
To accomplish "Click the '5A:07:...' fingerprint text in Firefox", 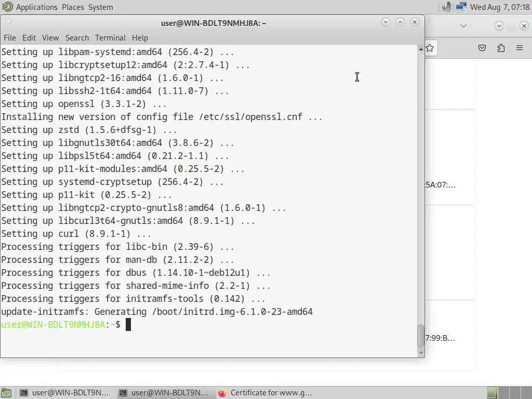I will pyautogui.click(x=441, y=185).
